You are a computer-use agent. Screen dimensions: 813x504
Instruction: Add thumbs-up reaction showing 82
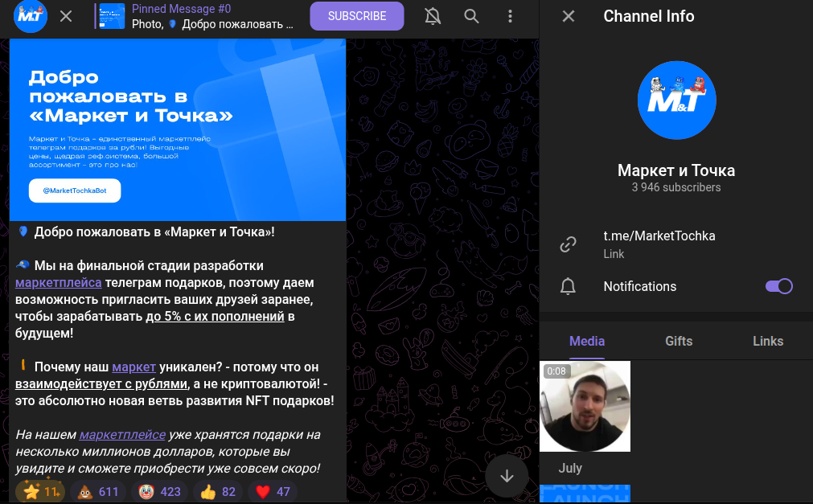tap(218, 492)
